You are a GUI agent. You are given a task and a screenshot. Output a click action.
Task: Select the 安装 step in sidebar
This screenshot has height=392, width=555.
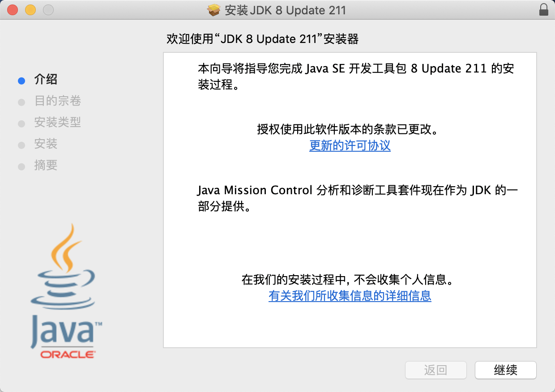pos(46,144)
